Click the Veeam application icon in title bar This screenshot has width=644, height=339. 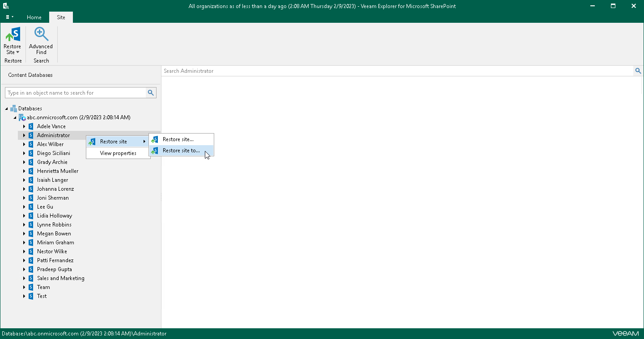[x=6, y=6]
